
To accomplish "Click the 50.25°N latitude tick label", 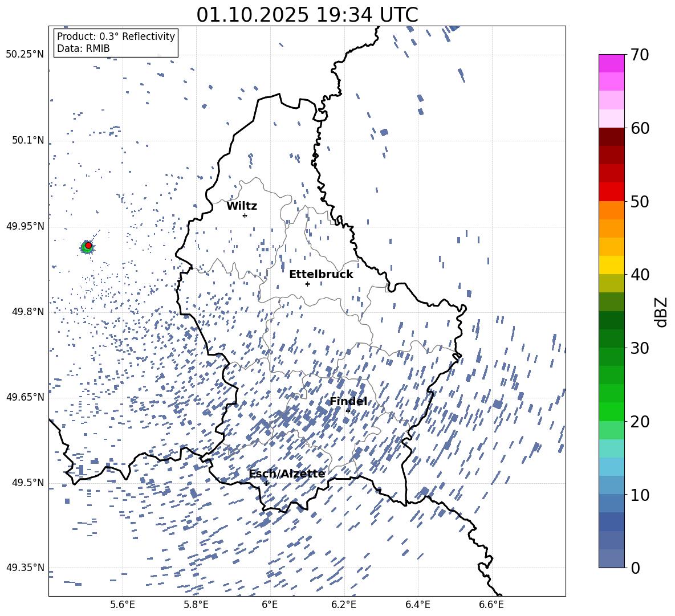I will click(25, 55).
